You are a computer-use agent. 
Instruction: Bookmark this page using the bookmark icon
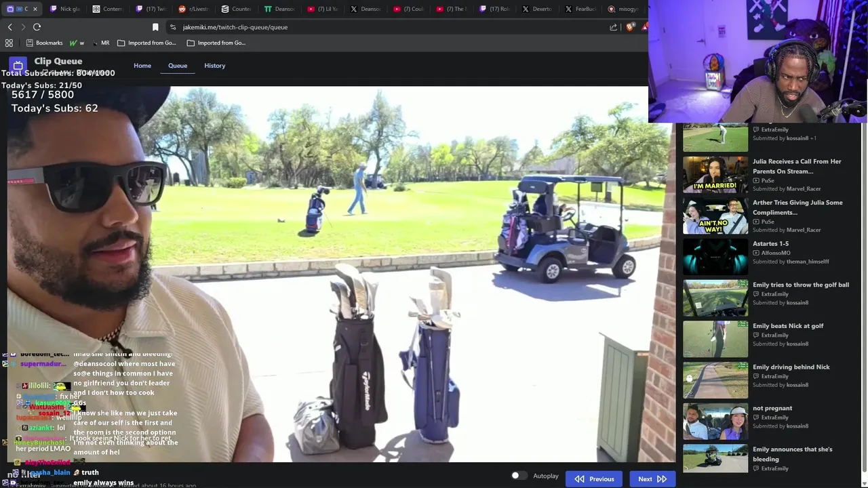point(155,27)
